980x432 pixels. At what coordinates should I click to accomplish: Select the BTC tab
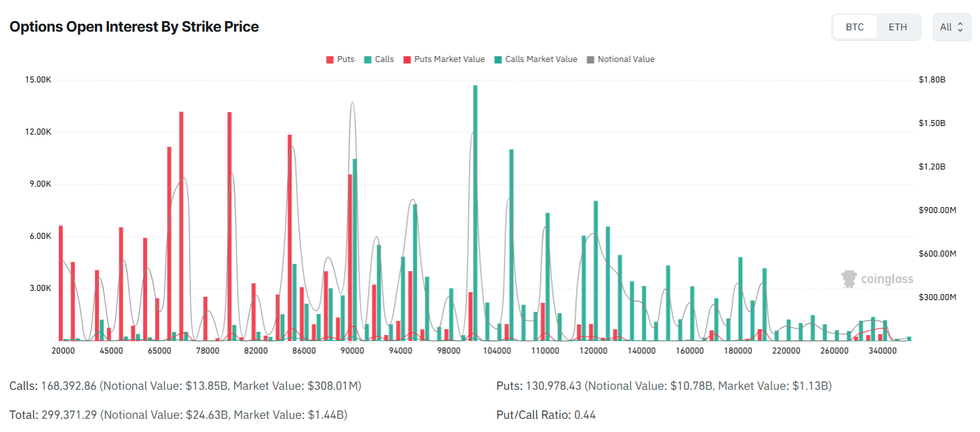(855, 27)
